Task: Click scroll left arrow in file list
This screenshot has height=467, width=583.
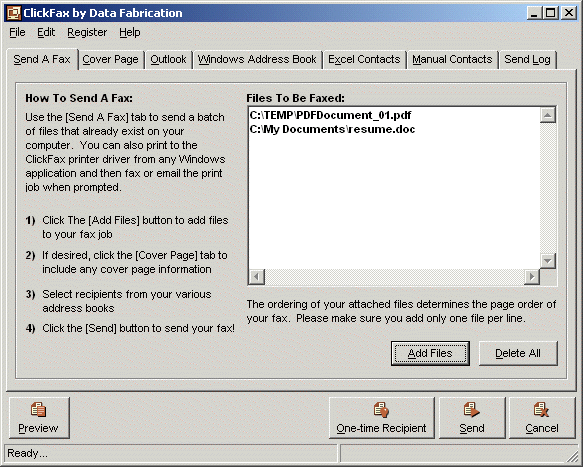Action: [257, 277]
